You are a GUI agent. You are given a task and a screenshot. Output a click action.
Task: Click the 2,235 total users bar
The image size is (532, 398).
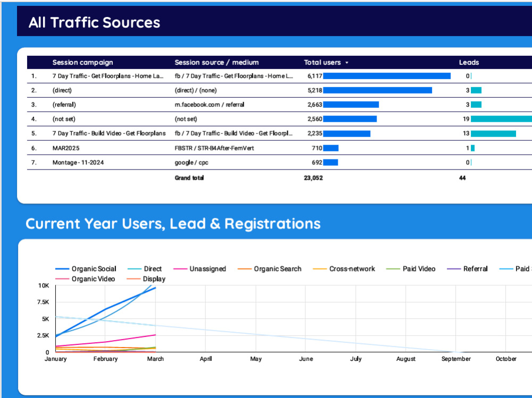(x=347, y=133)
